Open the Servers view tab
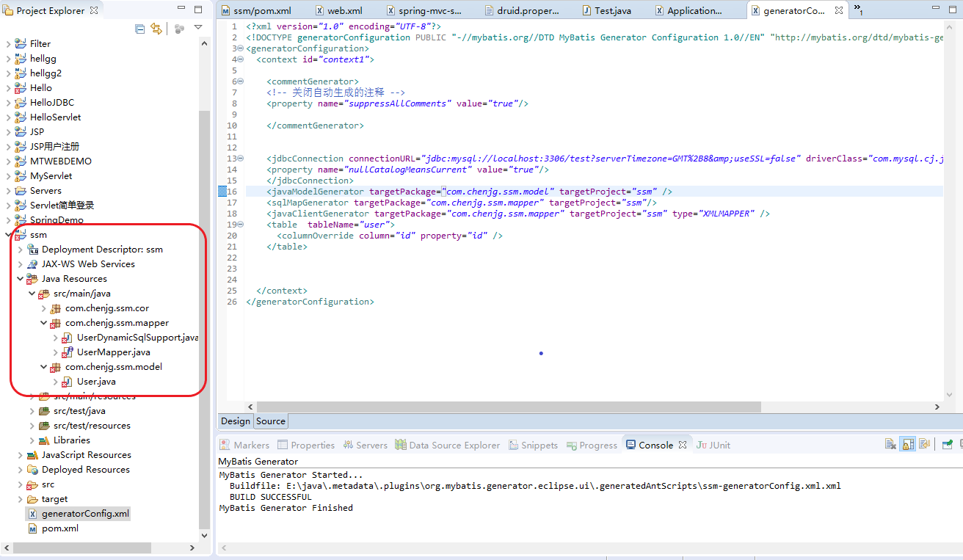 pos(364,445)
